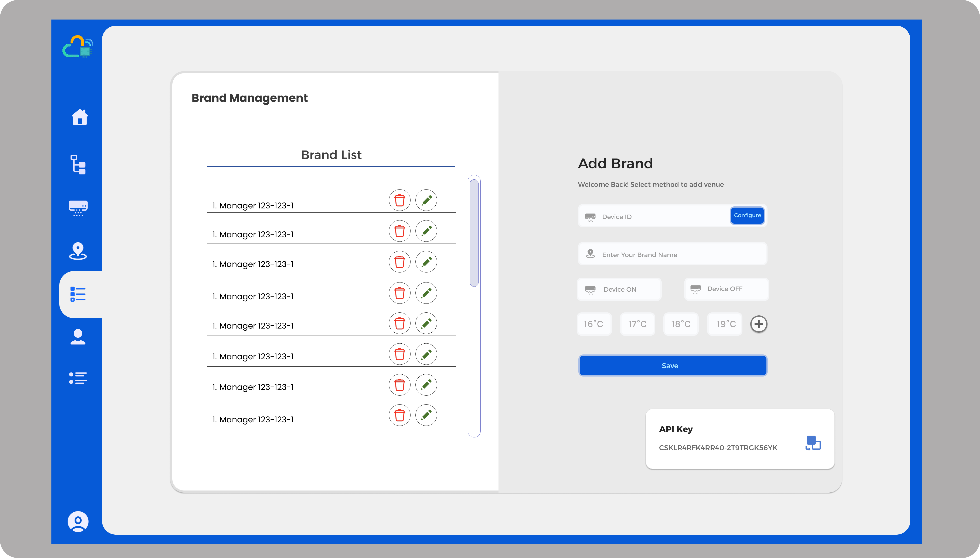This screenshot has width=980, height=558.
Task: Click the Save button
Action: click(672, 366)
